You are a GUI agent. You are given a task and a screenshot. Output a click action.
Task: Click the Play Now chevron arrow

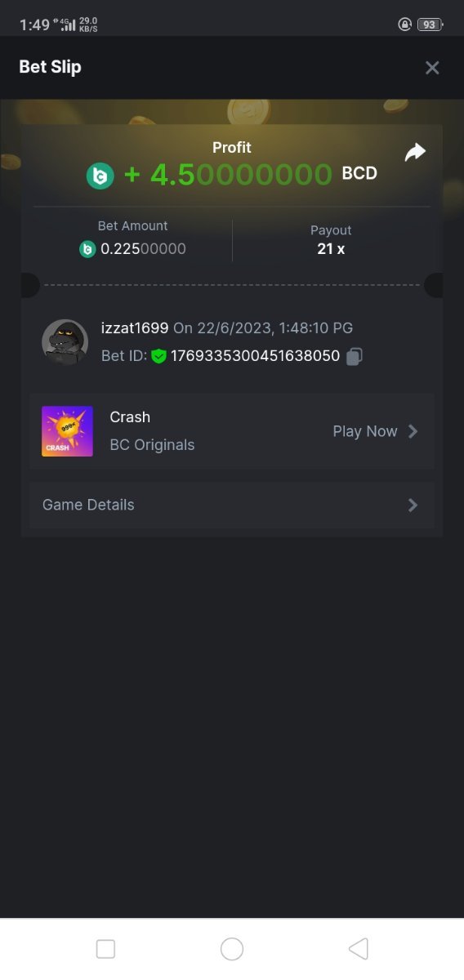pyautogui.click(x=413, y=431)
